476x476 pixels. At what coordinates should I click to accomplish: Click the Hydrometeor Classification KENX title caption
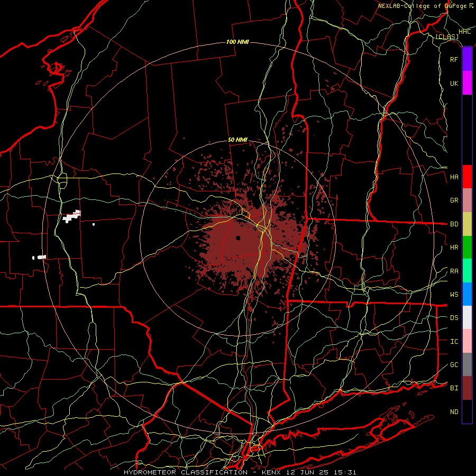240,472
